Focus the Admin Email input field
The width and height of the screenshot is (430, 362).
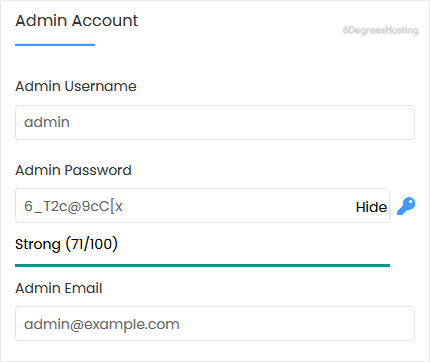215,324
